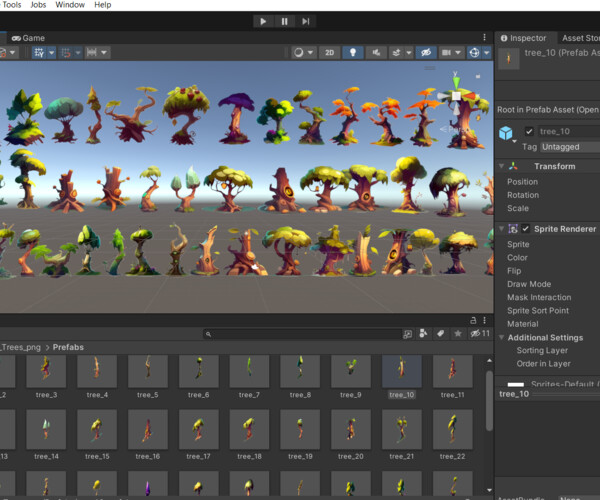Screen dimensions: 600x500
Task: Select the tree_20 prefab thumbnail
Action: [x=351, y=429]
